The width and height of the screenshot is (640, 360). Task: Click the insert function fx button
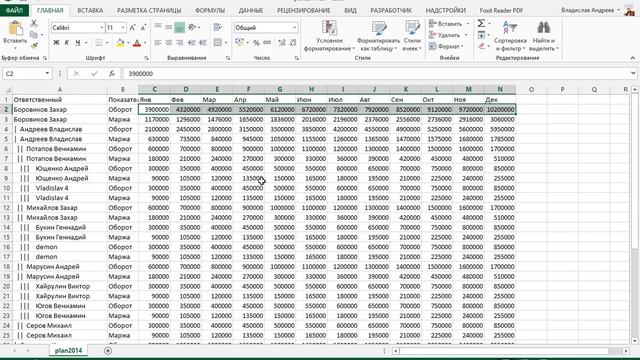pyautogui.click(x=111, y=73)
